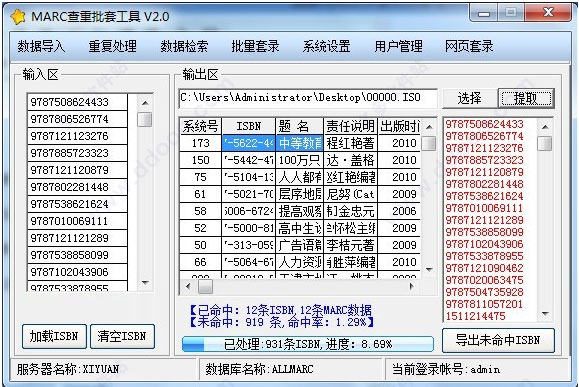
Task: Click input list up scroll arrow
Action: (x=145, y=103)
